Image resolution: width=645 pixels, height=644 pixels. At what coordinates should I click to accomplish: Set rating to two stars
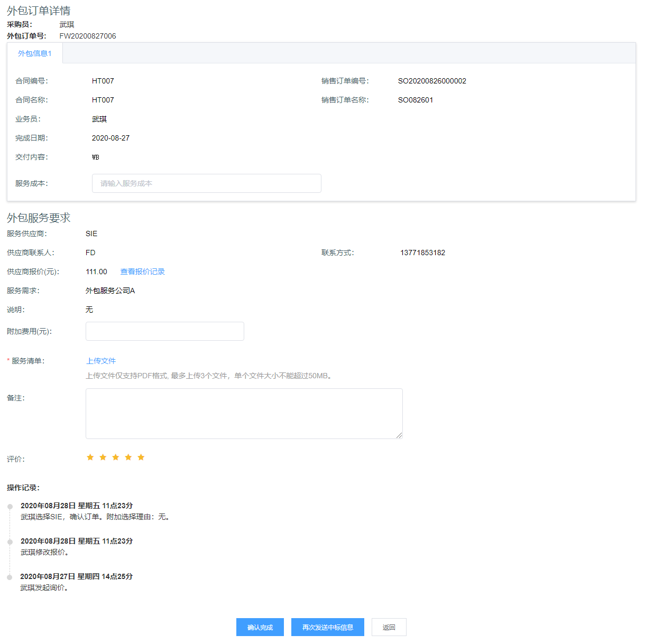click(x=103, y=458)
